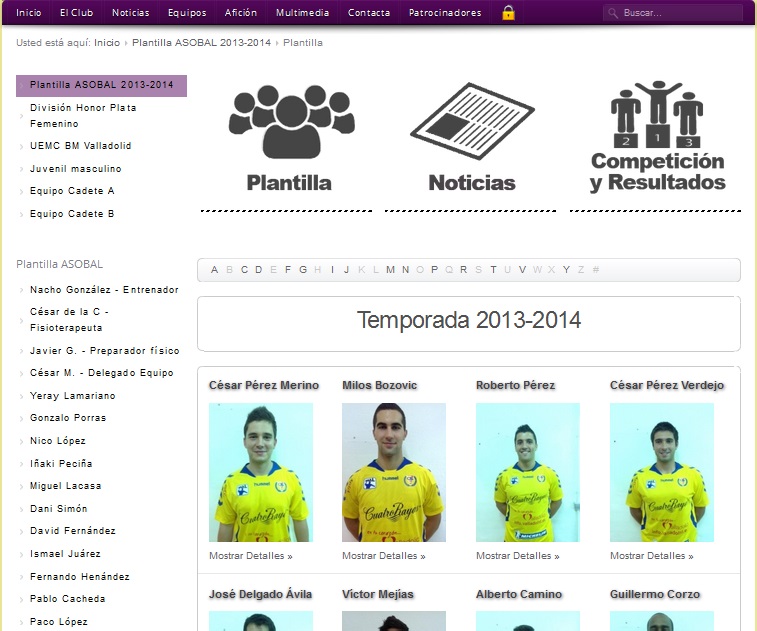The width and height of the screenshot is (757, 631).
Task: Open Nico López profile link
Action: [x=57, y=441]
